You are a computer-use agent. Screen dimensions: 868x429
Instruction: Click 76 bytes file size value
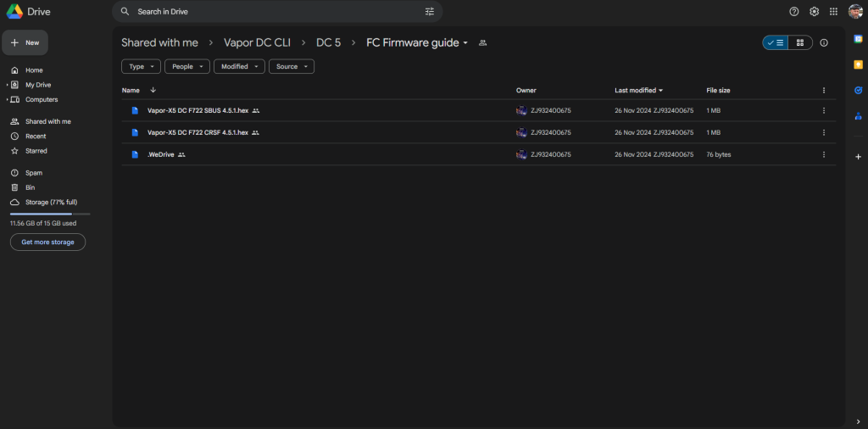coord(719,154)
